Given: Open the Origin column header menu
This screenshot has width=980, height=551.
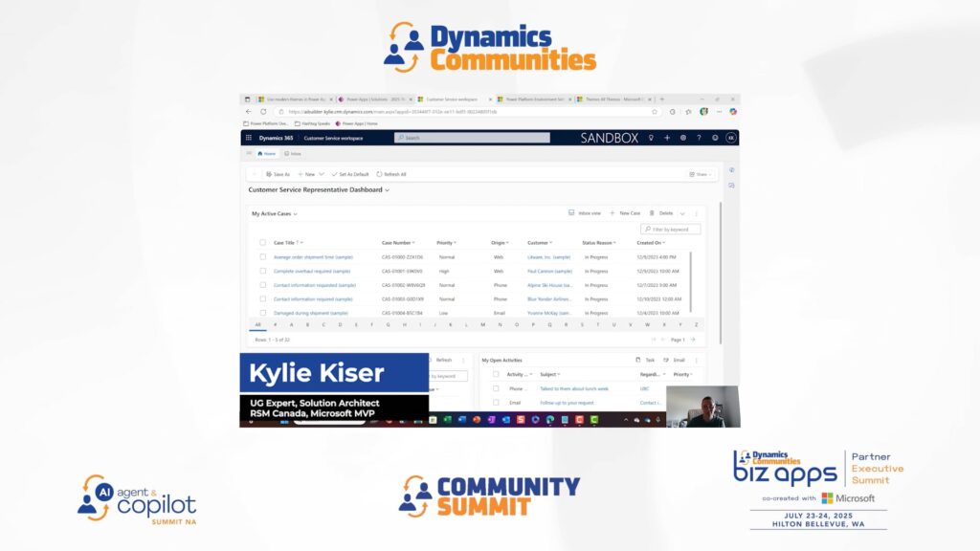Looking at the screenshot, I should [x=500, y=242].
